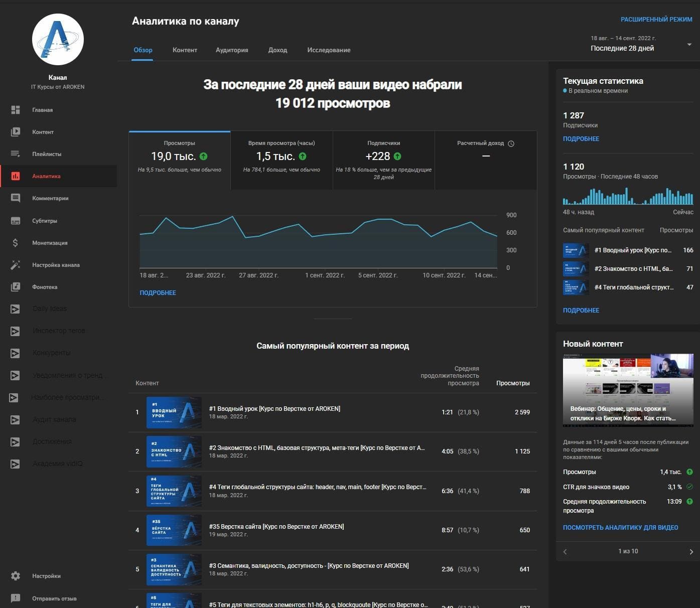700x608 pixels.
Task: Click the РАСШИРЕННЫЙ РЕЖИМ link
Action: pyautogui.click(x=656, y=20)
